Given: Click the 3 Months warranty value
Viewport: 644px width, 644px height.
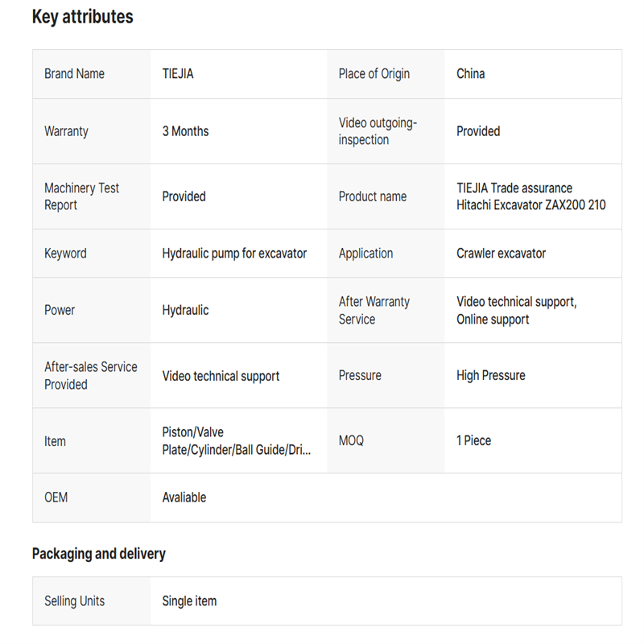Looking at the screenshot, I should pos(185,131).
